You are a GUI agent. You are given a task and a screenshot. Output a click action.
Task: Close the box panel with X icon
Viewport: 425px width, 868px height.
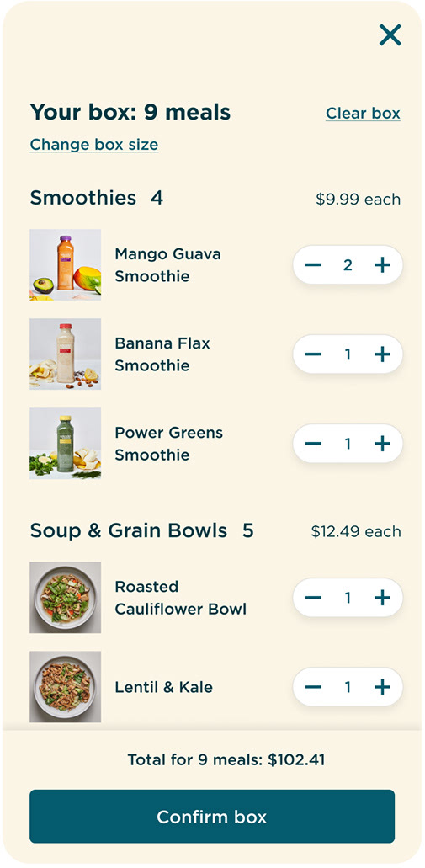pos(390,35)
